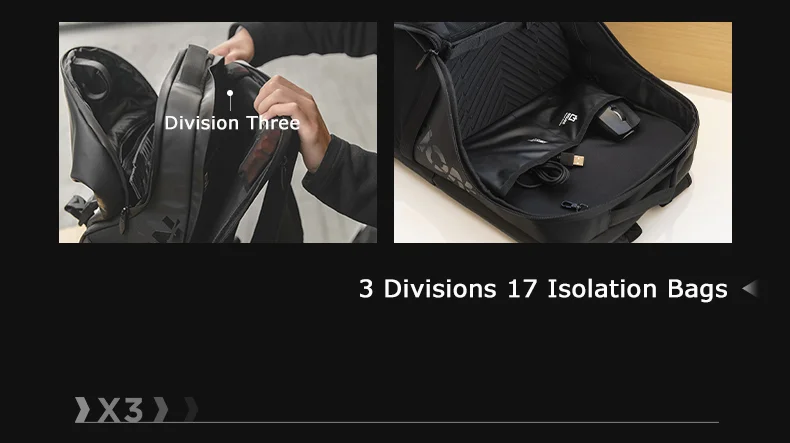Screen dimensions: 790x443
Task: Select the 3 Divisions 17 Isolation Bags heading
Action: click(x=543, y=289)
